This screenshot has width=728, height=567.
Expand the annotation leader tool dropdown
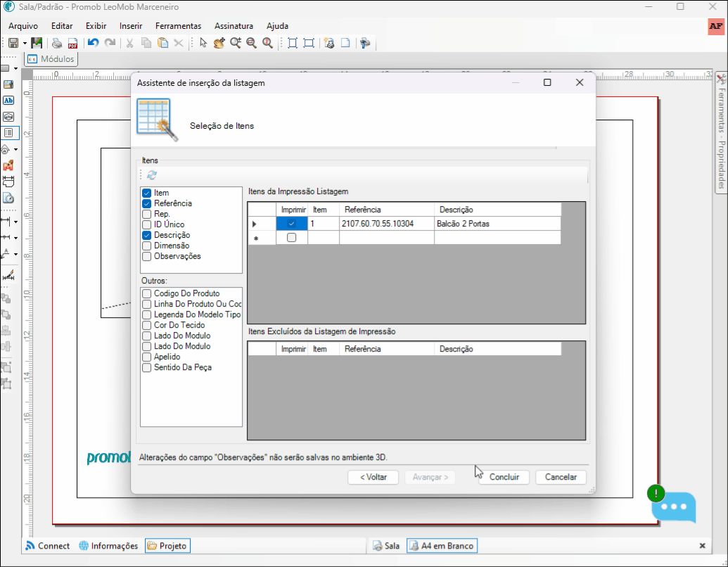tap(15, 255)
